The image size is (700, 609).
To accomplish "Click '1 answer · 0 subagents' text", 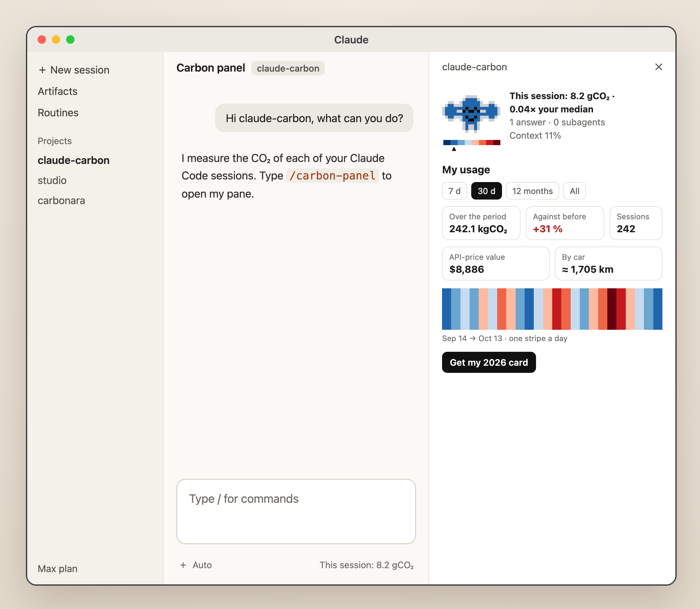I will [557, 122].
